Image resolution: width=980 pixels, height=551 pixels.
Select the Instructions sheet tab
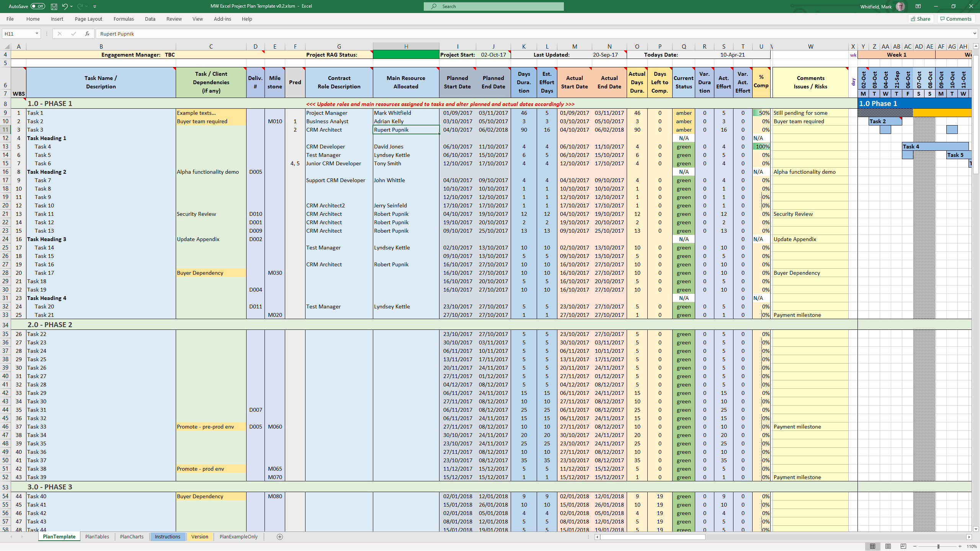[167, 536]
